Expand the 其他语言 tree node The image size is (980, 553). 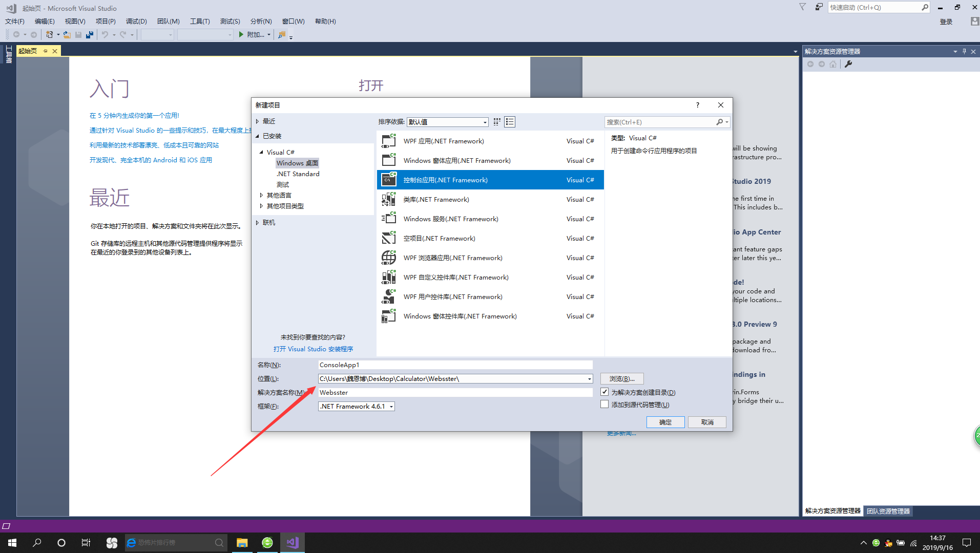(x=261, y=195)
